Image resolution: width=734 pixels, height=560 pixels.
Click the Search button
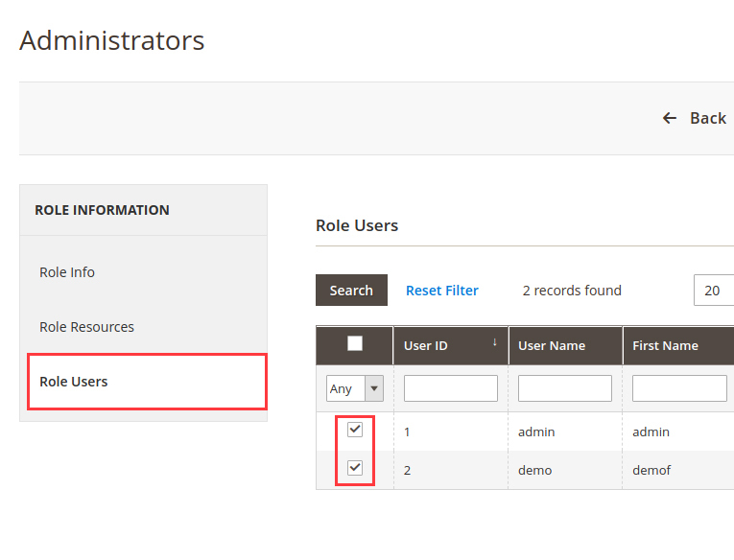(351, 290)
